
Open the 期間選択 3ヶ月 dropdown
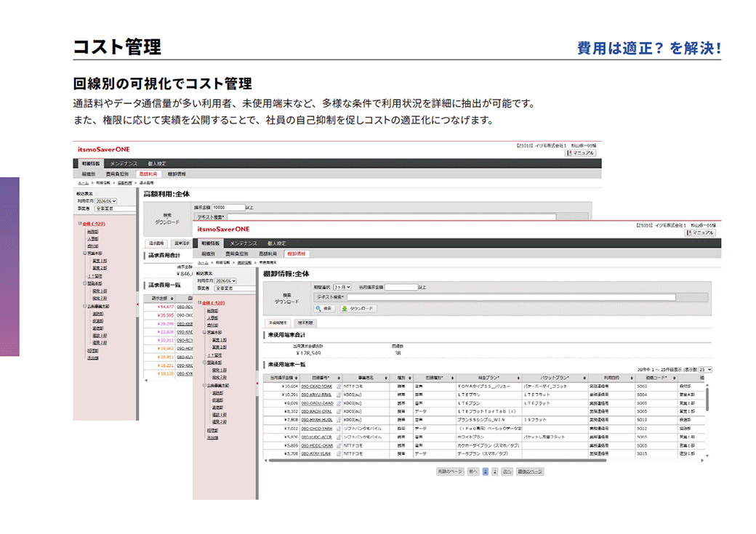(342, 287)
